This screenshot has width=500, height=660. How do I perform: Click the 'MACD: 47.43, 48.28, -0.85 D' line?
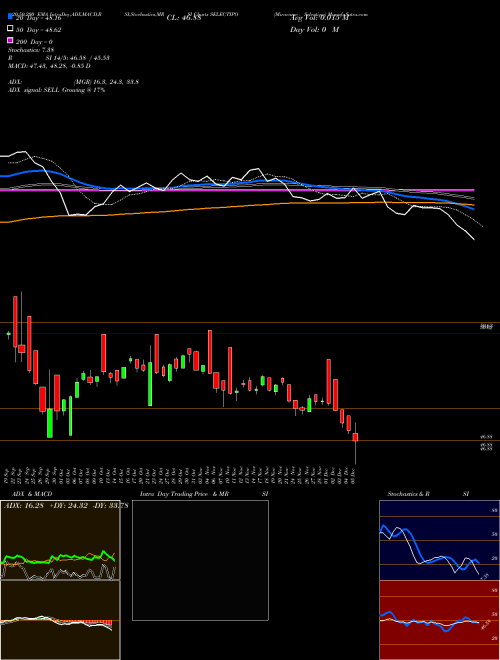(x=49, y=66)
